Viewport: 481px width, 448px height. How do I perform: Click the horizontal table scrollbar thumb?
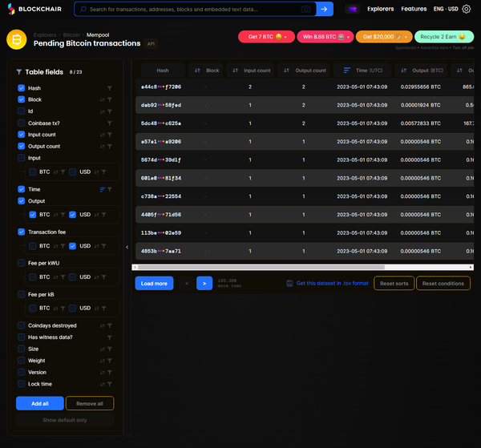261,268
